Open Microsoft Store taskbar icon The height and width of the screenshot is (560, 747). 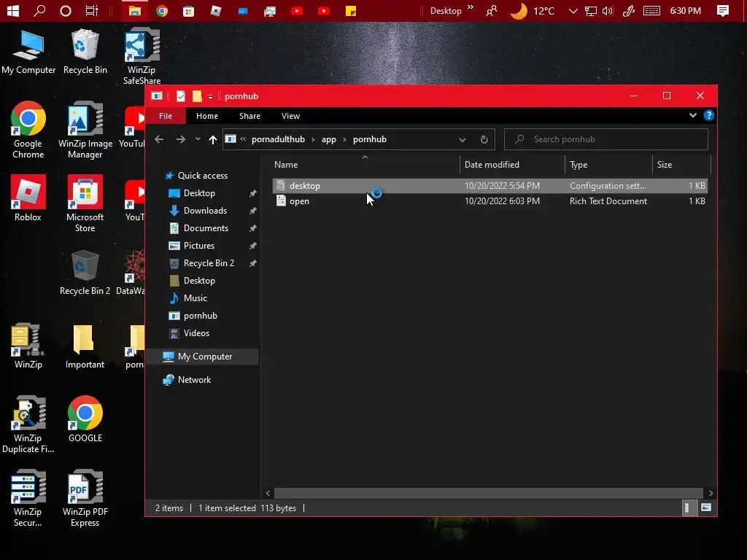(x=189, y=10)
